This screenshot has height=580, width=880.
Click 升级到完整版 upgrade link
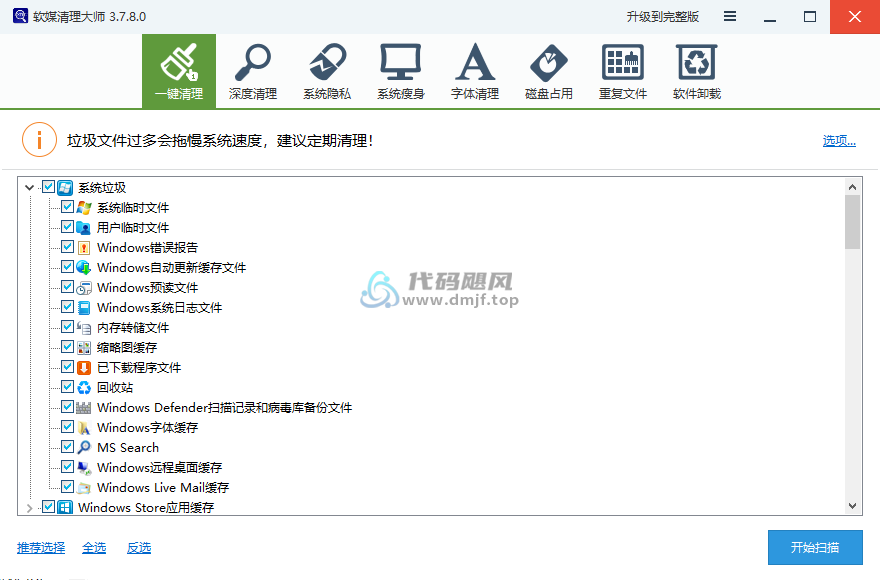(662, 17)
